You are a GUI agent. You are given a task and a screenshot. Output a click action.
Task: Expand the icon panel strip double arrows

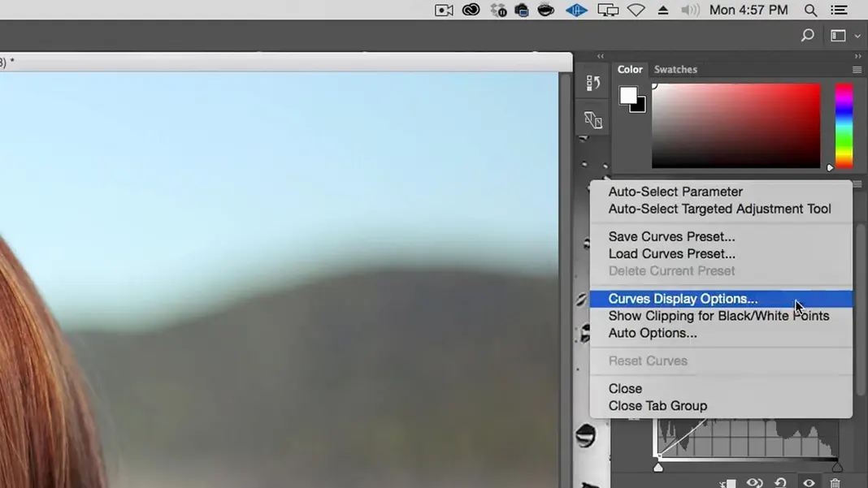(601, 57)
